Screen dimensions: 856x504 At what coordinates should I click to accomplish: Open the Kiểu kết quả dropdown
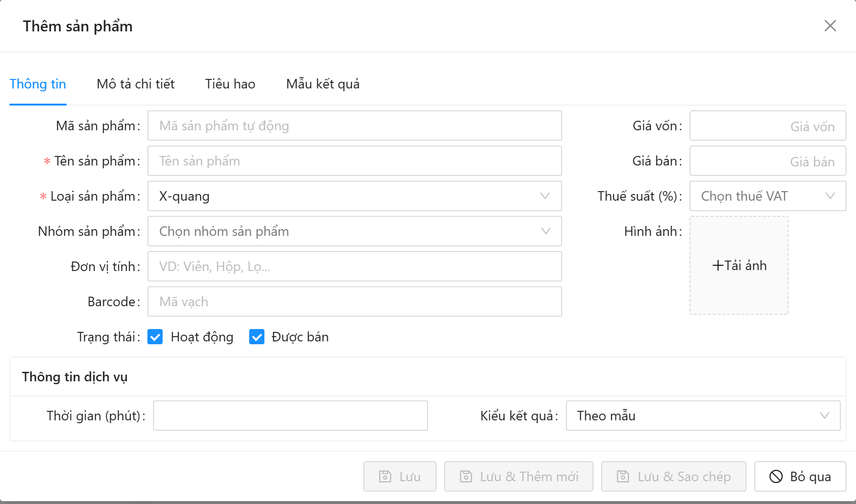703,416
